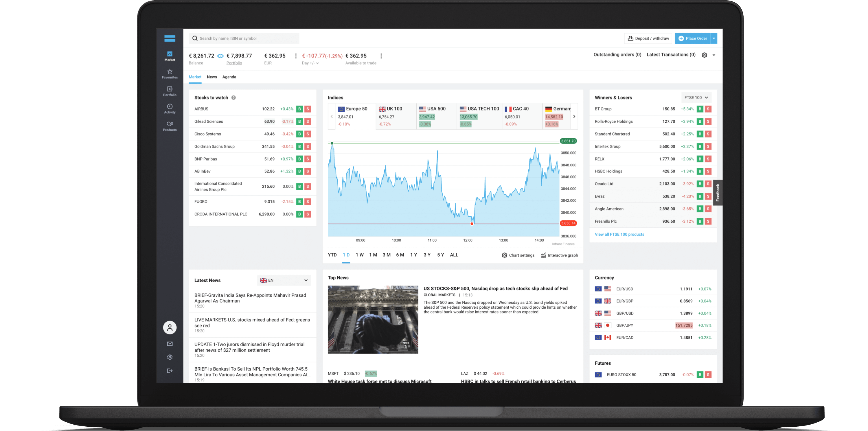Open the FTSE 100 index dropdown

pos(696,98)
